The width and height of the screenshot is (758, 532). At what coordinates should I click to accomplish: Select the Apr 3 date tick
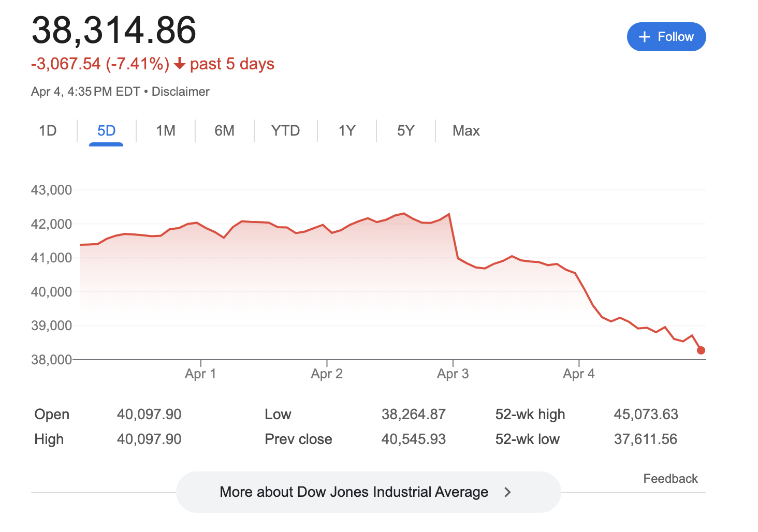[x=453, y=374]
